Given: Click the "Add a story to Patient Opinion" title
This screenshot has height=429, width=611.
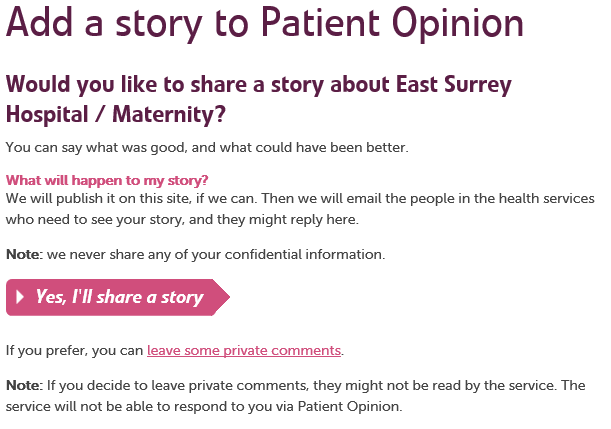Looking at the screenshot, I should 265,23.
